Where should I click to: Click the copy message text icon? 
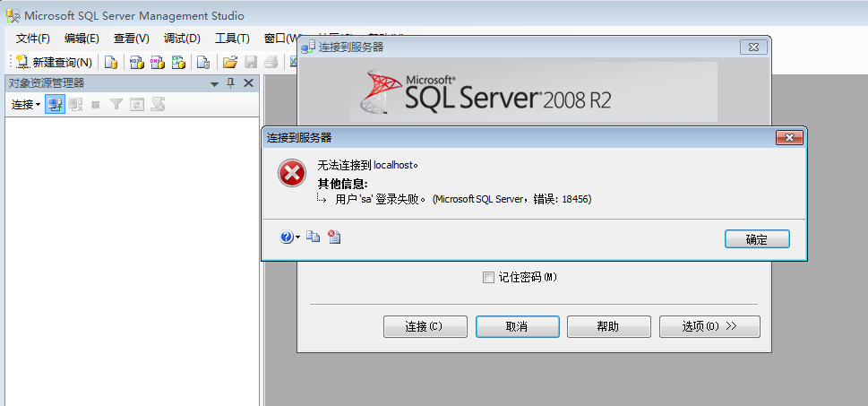coord(314,237)
